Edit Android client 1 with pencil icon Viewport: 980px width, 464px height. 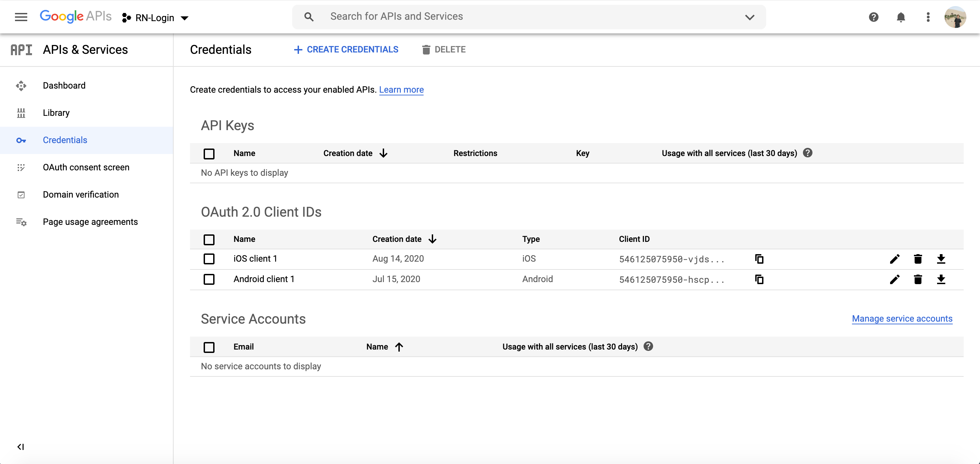[895, 279]
